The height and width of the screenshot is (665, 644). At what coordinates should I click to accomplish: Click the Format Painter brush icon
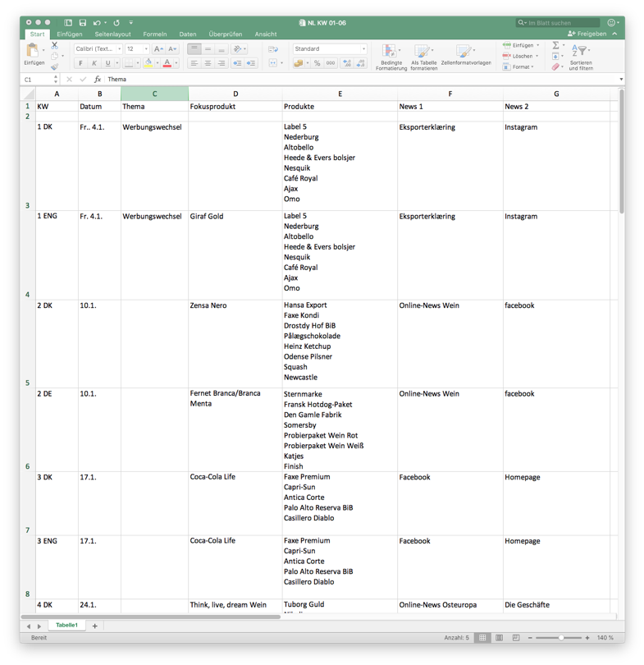click(55, 66)
